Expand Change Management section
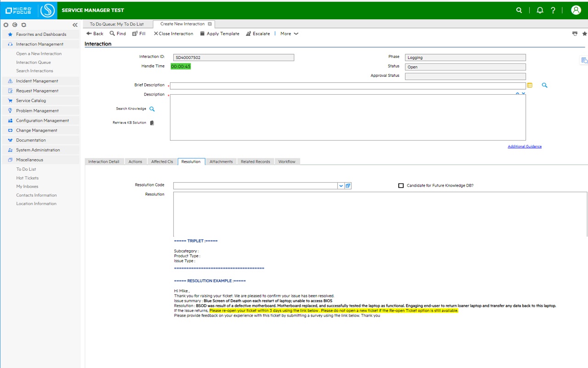Screen dimensions: 588x368 click(40, 131)
